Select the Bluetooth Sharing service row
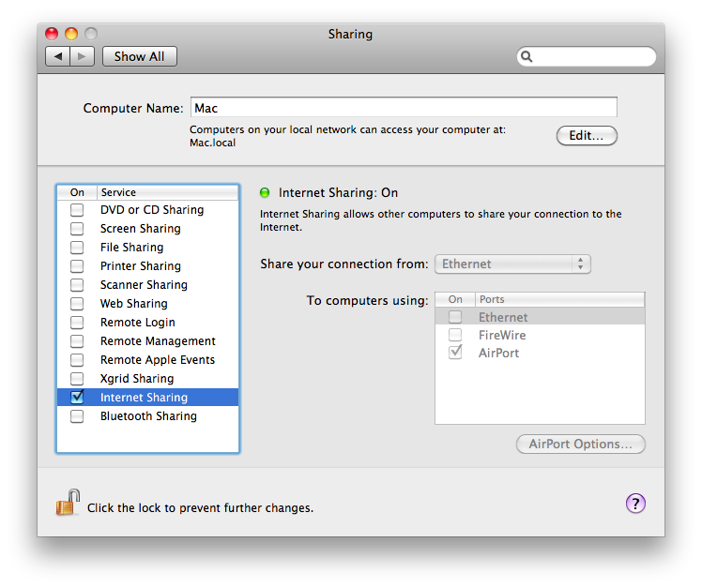 (147, 416)
